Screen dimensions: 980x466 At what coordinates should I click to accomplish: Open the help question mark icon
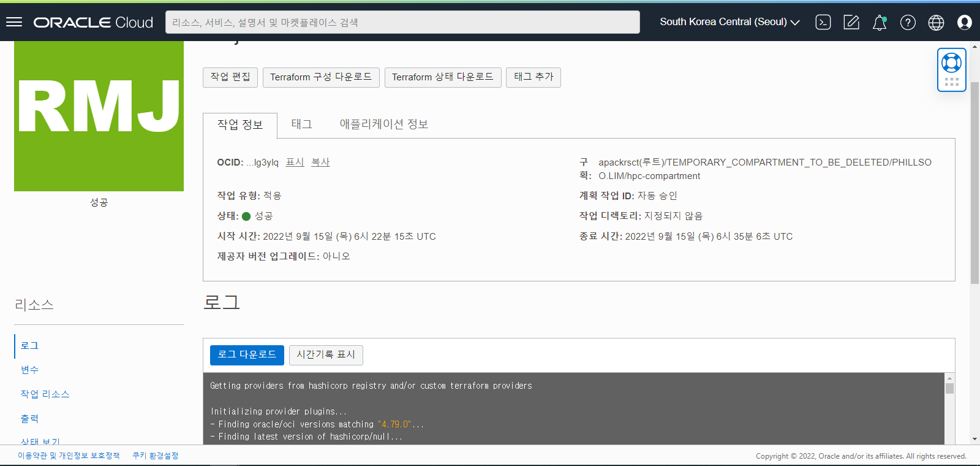pyautogui.click(x=908, y=23)
